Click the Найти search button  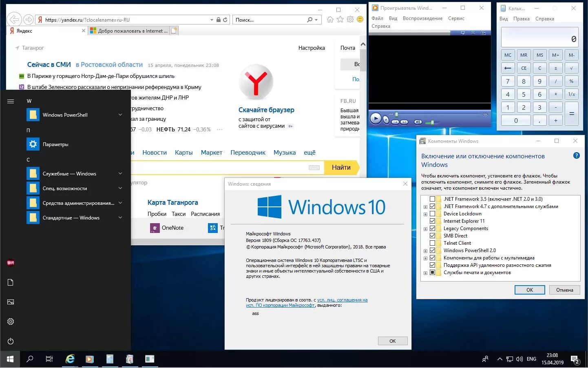pos(342,167)
